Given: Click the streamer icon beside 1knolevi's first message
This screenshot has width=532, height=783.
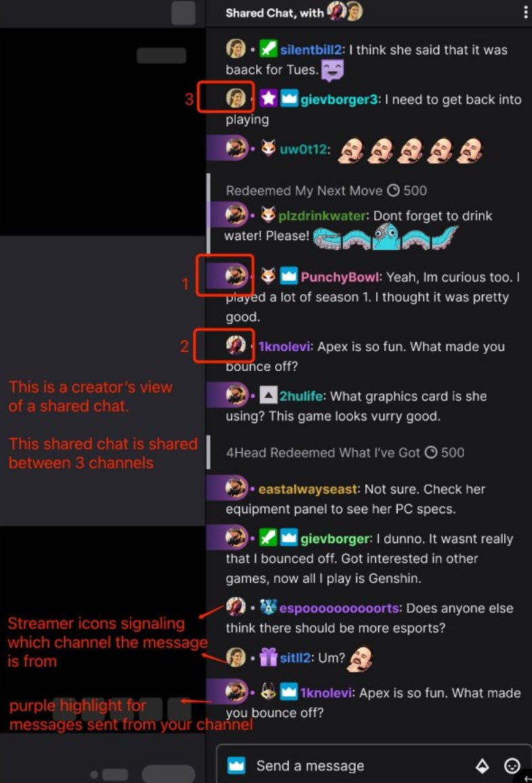Looking at the screenshot, I should (236, 345).
